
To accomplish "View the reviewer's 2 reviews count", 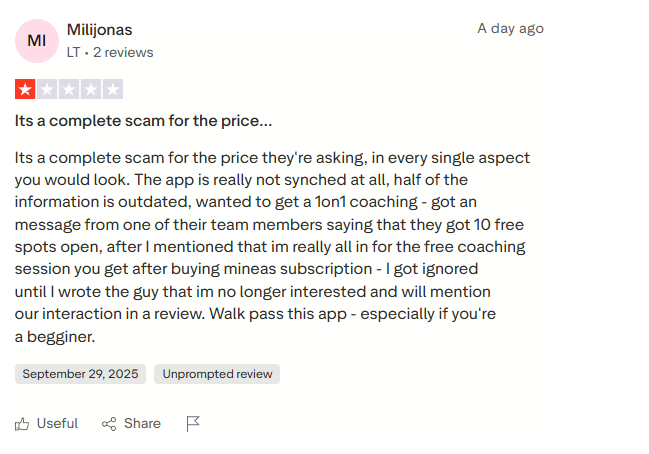I will pos(123,51).
